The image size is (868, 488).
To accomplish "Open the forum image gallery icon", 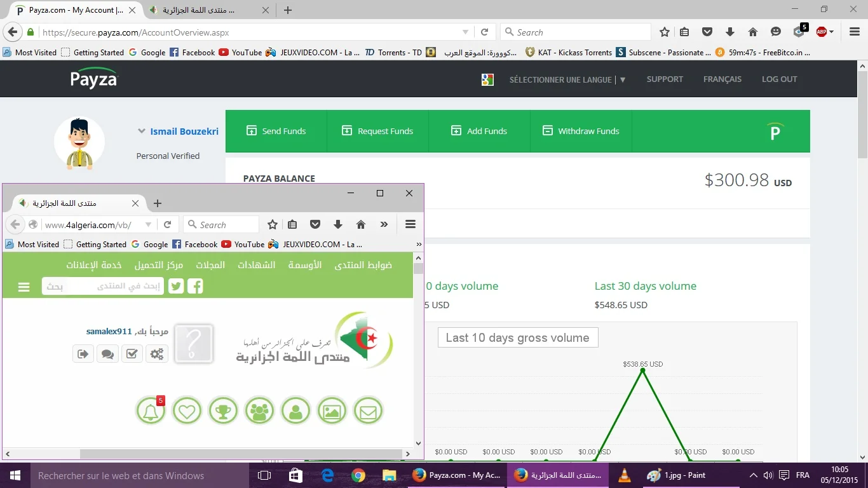I will click(332, 411).
